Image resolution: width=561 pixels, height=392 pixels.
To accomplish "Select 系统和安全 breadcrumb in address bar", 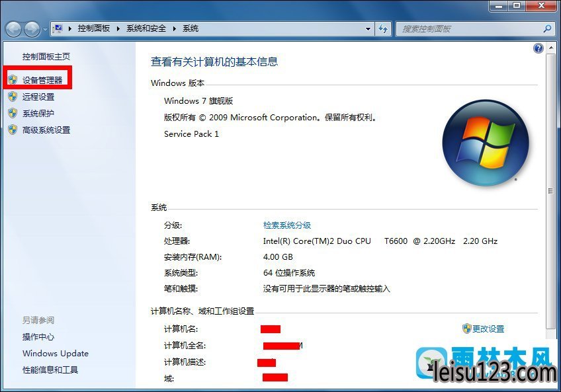I will (x=146, y=28).
